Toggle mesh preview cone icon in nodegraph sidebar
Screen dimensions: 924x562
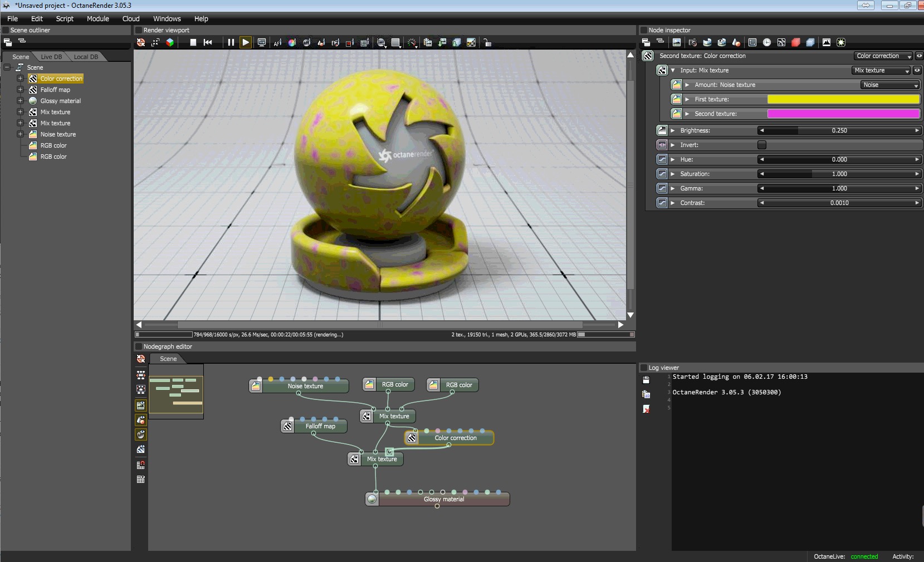coord(141,419)
